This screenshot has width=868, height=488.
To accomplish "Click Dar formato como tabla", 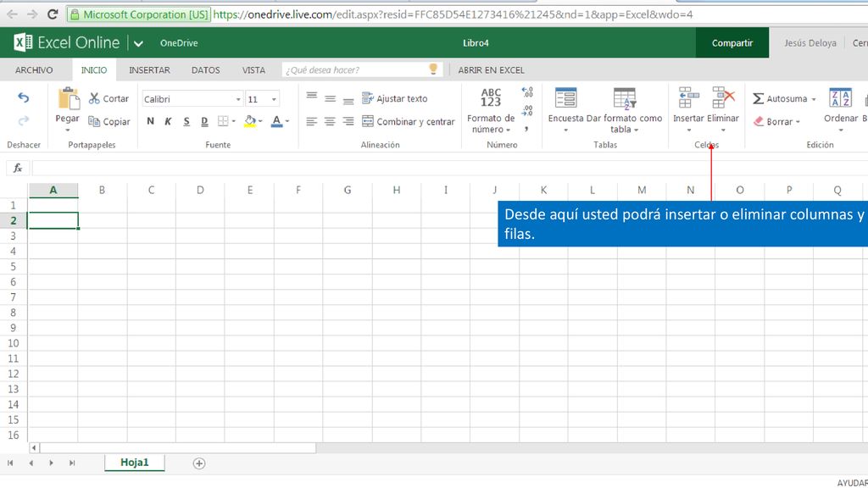I will [625, 110].
